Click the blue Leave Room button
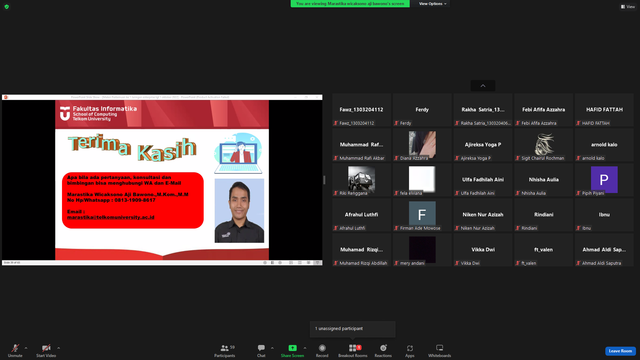The image size is (640, 360). (620, 351)
